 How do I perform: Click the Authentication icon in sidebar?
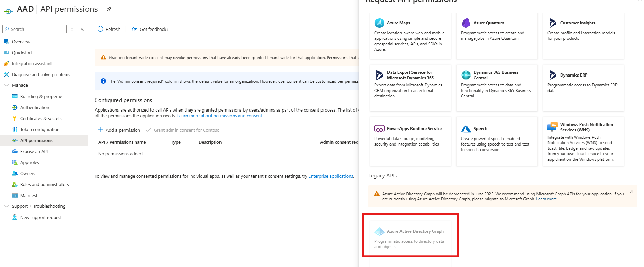tap(15, 107)
